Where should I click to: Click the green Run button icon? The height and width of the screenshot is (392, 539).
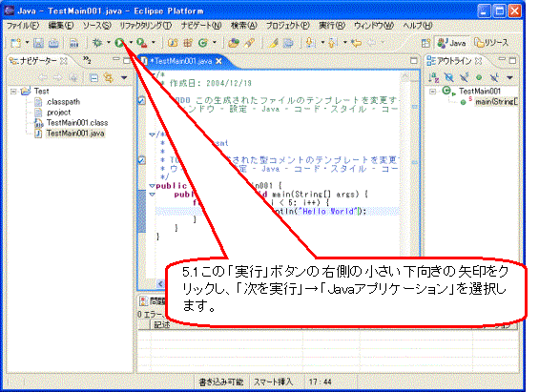tap(119, 43)
